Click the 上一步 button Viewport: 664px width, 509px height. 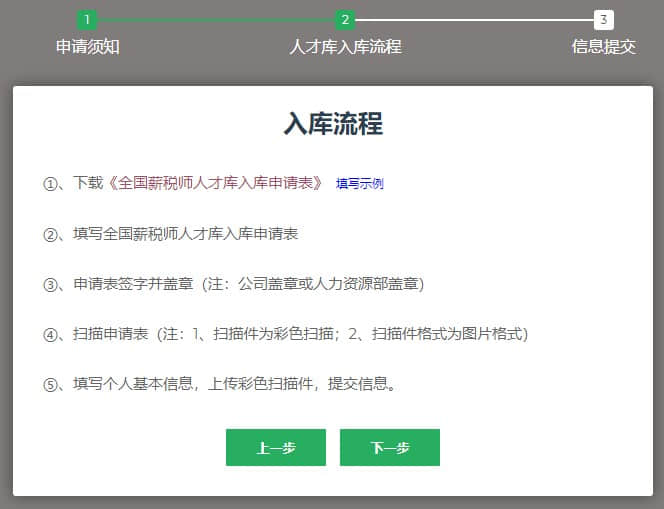pyautogui.click(x=276, y=448)
